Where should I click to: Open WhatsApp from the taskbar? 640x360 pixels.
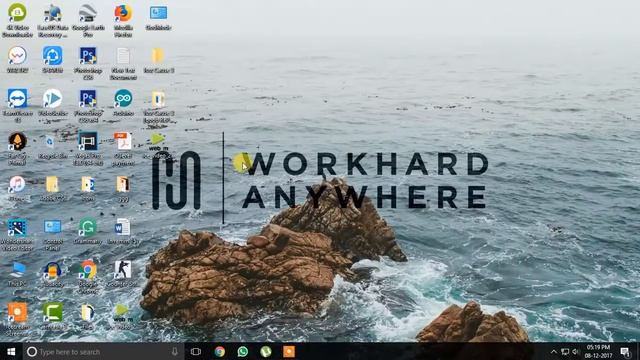pos(242,351)
